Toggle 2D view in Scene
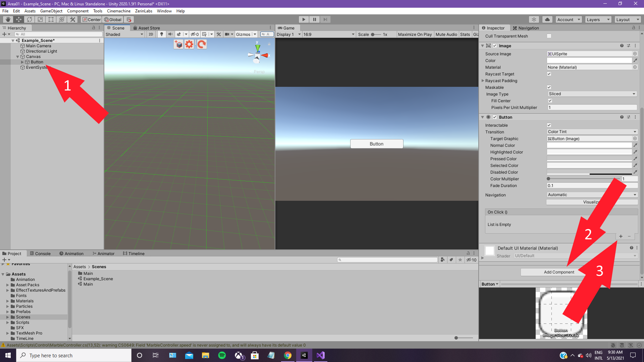The height and width of the screenshot is (362, 644). pyautogui.click(x=151, y=34)
